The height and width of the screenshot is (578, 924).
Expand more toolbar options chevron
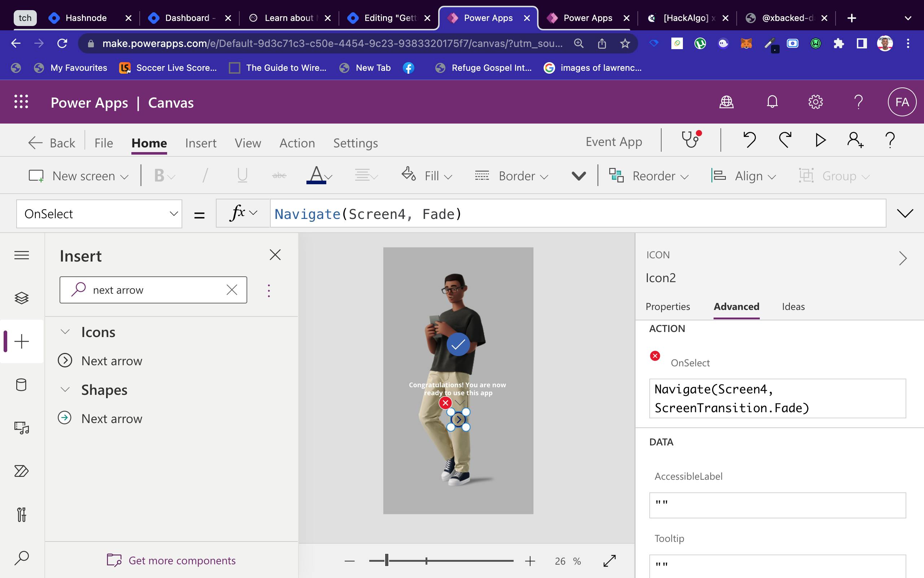coord(579,176)
